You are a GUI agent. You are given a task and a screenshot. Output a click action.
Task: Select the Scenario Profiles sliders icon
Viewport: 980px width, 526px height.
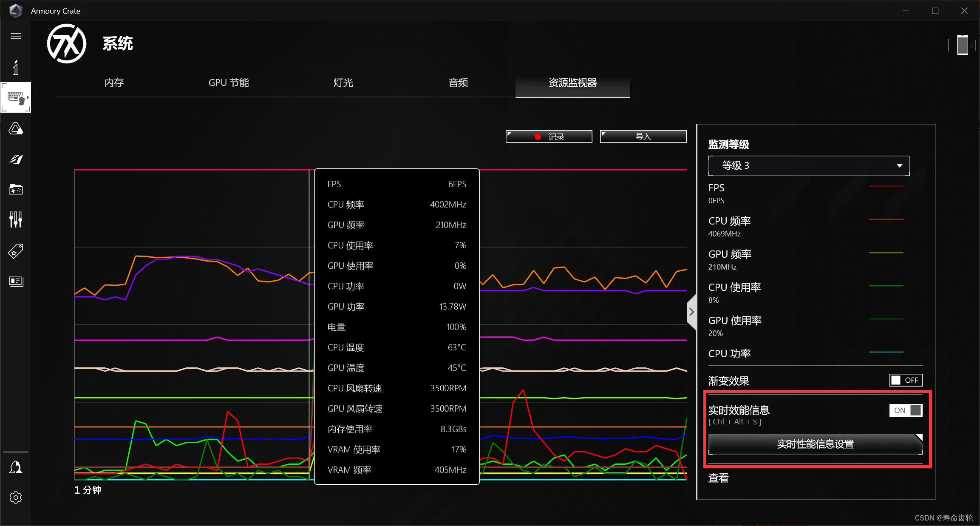pyautogui.click(x=16, y=219)
